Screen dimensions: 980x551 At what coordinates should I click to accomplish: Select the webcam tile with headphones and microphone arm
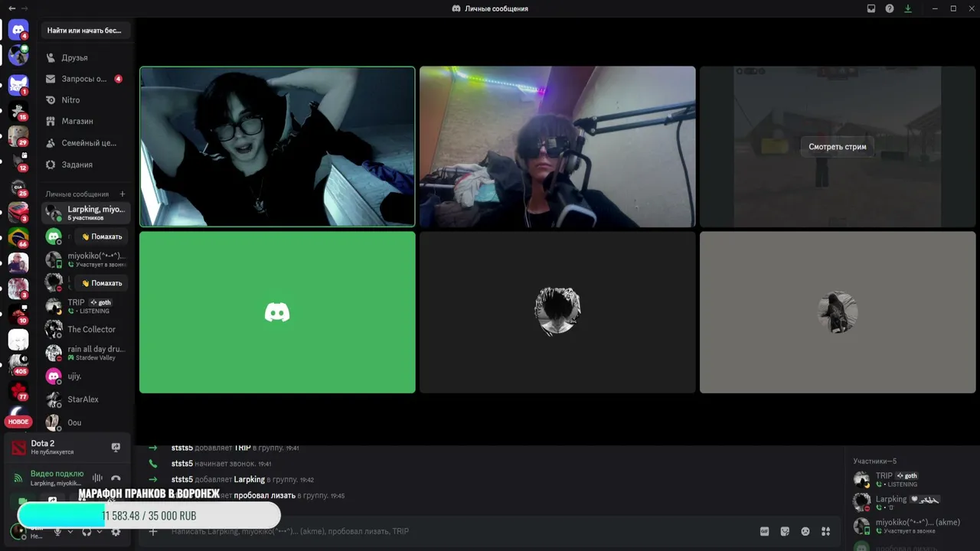[557, 147]
